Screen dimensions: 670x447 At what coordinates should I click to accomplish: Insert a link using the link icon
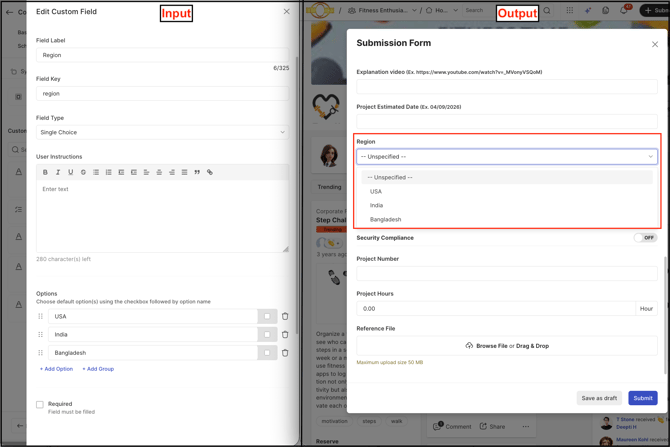tap(210, 172)
